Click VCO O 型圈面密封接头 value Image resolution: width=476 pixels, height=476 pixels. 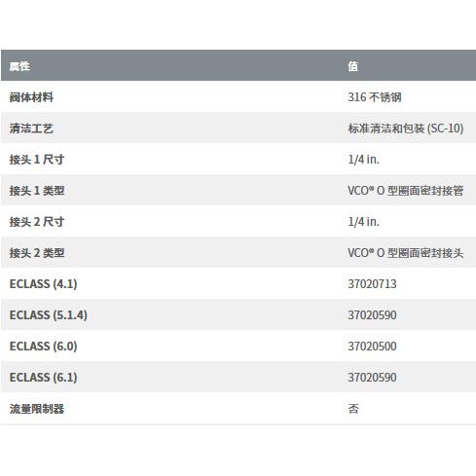point(406,253)
